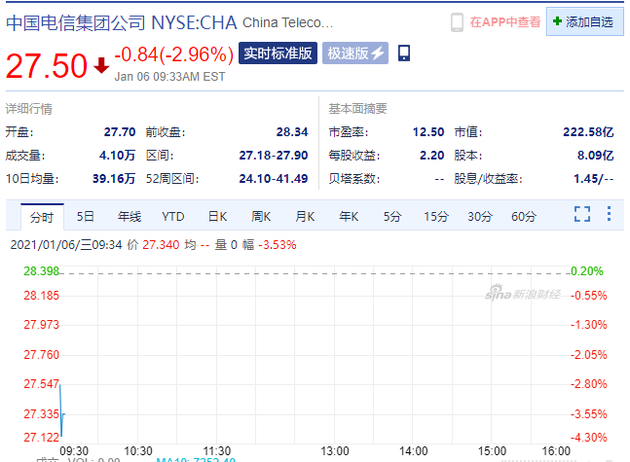The height and width of the screenshot is (462, 630).
Task: Click the 基本面摘要 section heading
Action: [x=358, y=108]
